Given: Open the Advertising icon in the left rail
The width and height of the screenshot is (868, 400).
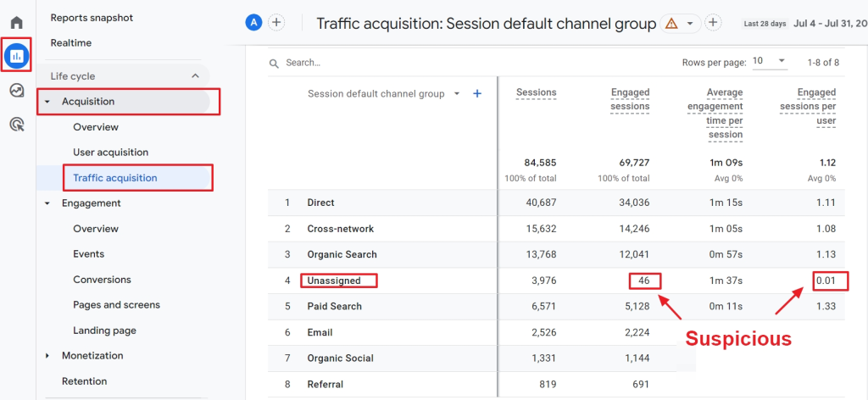Looking at the screenshot, I should 17,125.
